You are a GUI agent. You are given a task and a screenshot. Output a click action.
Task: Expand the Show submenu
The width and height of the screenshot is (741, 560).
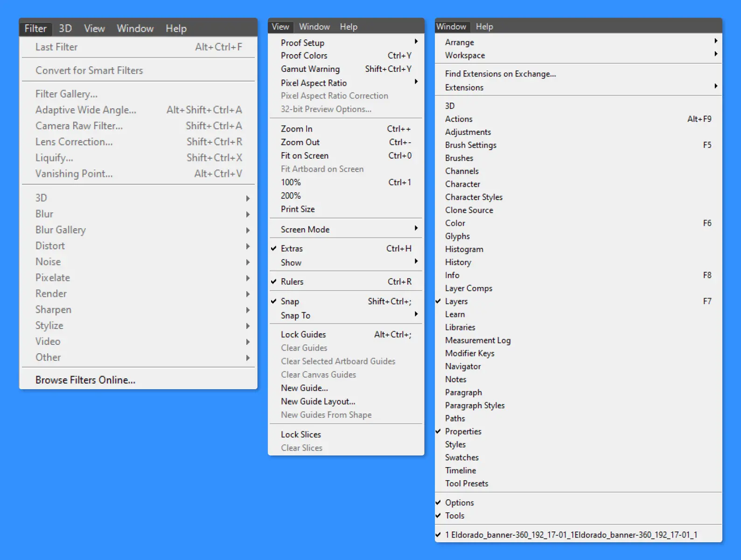[x=346, y=263]
